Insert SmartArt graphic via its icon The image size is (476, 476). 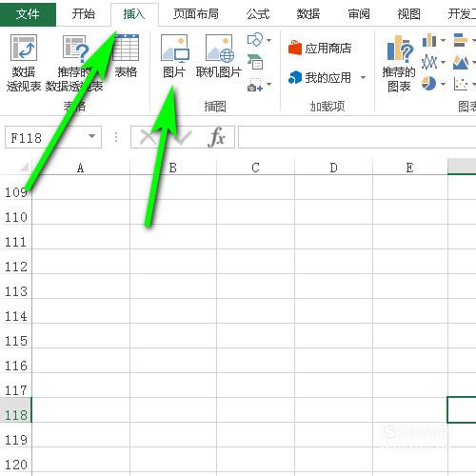pos(255,62)
